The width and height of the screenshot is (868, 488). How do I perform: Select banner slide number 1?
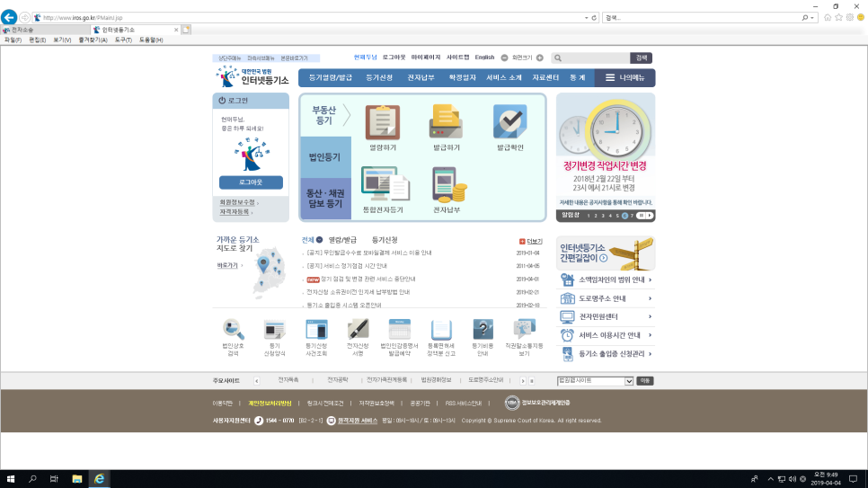pos(589,216)
